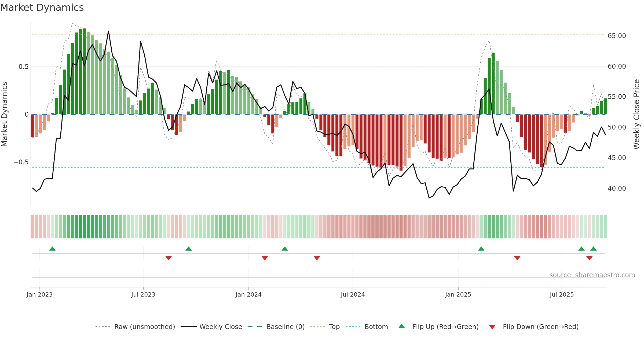Click the −0.5 left axis label
644x362 pixels.
(21, 162)
